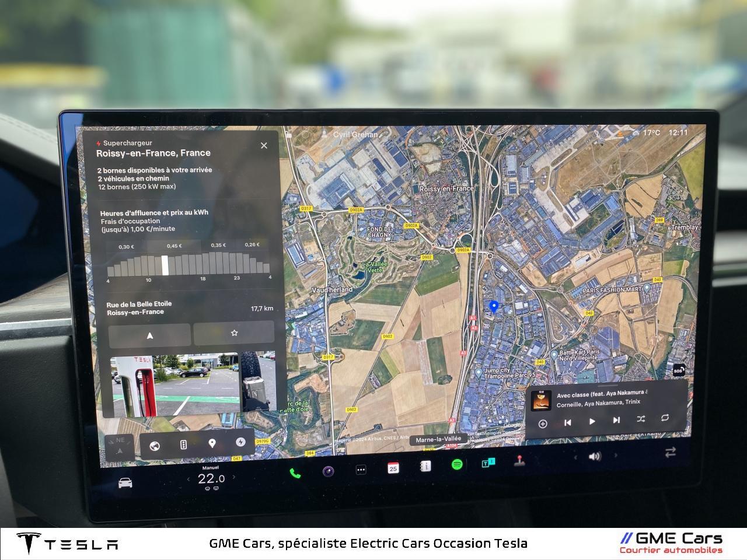Toggle satellite view with the globe icon
The image size is (747, 560).
tap(155, 446)
